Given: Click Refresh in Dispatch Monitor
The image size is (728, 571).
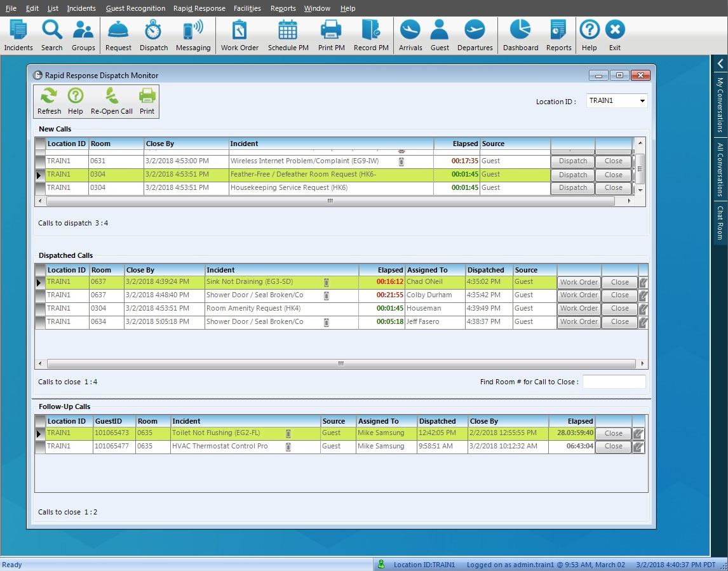Looking at the screenshot, I should click(x=49, y=102).
